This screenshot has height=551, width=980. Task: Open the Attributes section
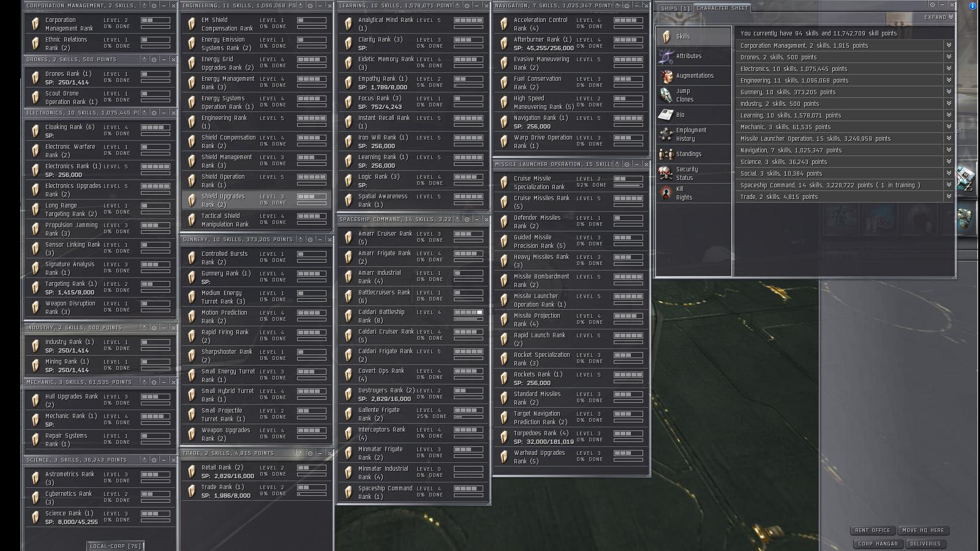694,56
